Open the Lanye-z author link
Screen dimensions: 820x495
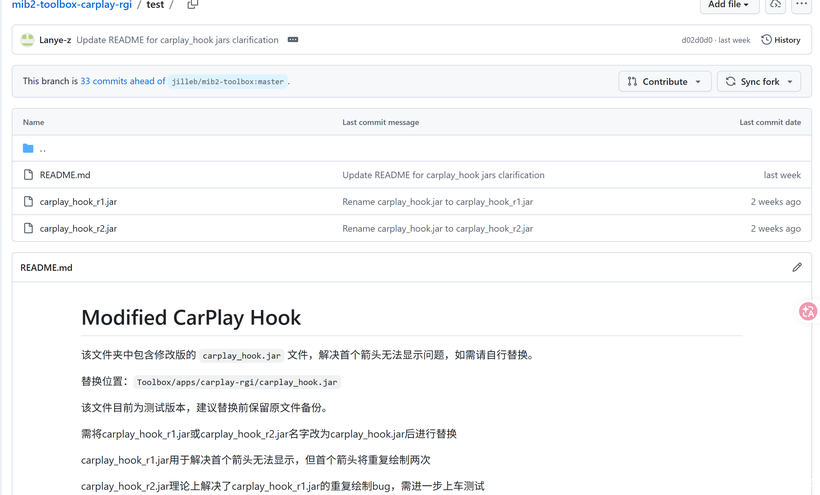click(55, 40)
